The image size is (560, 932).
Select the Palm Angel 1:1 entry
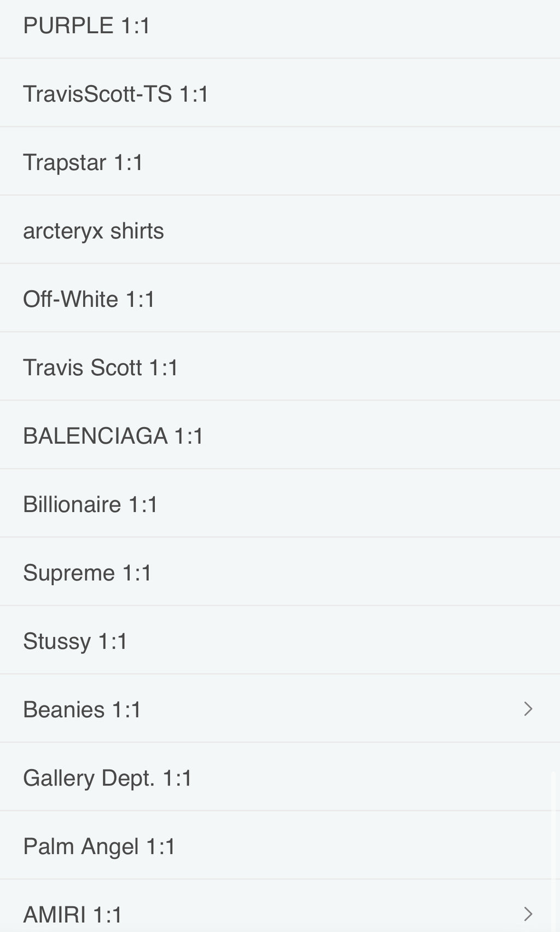[x=99, y=846]
